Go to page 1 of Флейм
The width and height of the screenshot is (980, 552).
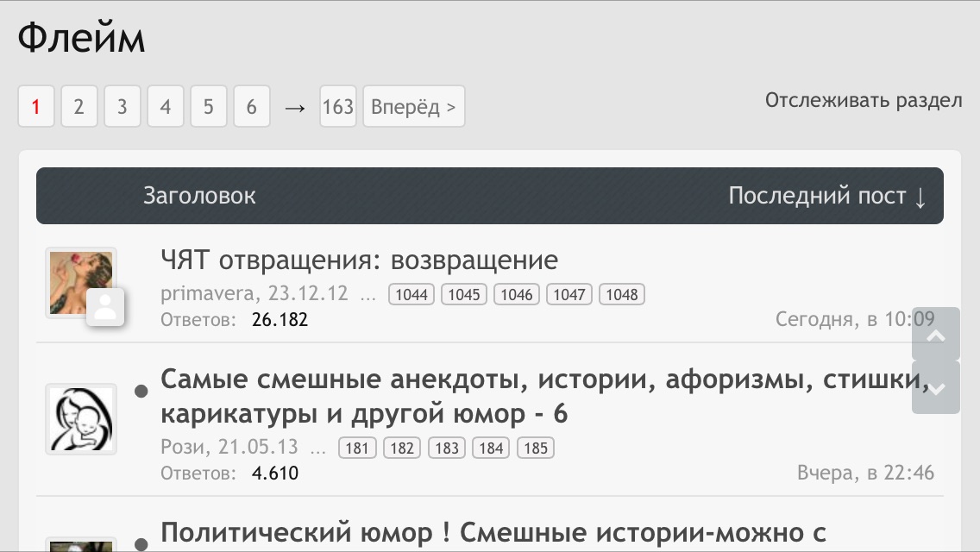(36, 106)
